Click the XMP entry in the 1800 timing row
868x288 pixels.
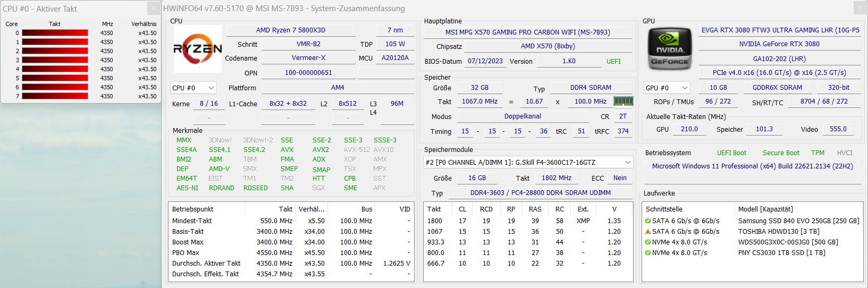583,221
